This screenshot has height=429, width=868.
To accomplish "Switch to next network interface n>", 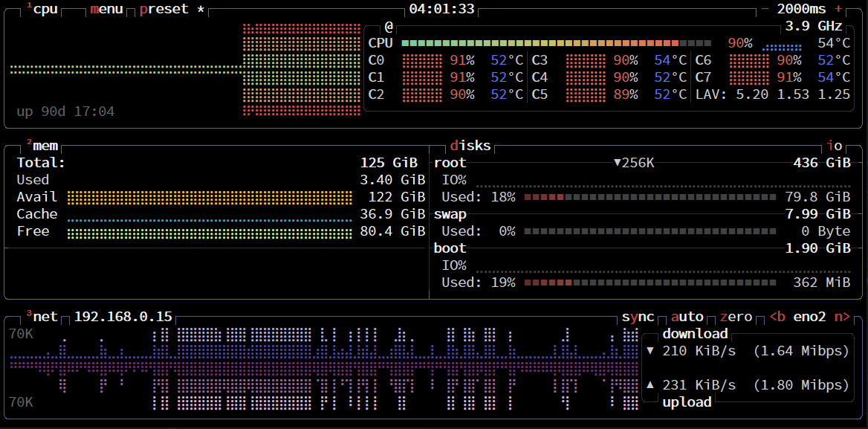I will [842, 317].
